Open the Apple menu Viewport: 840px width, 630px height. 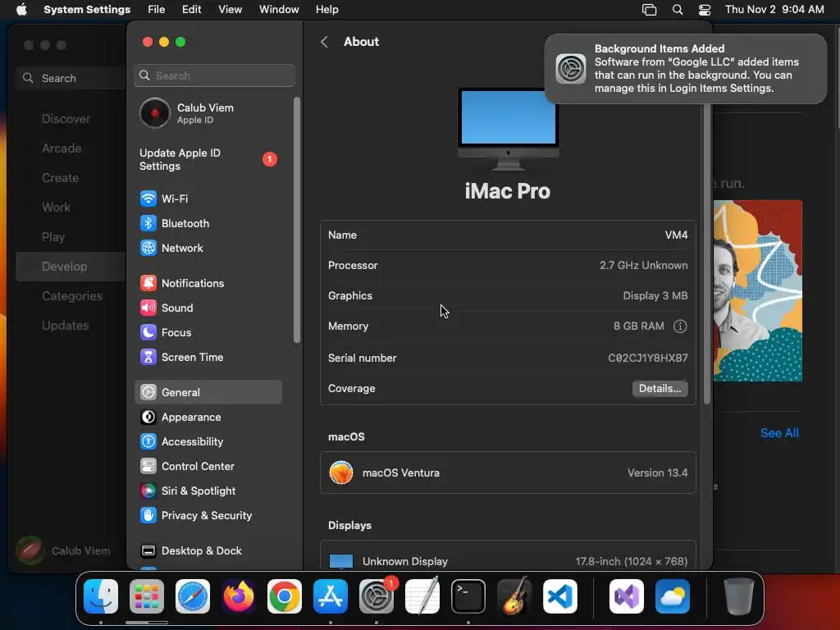(21, 10)
